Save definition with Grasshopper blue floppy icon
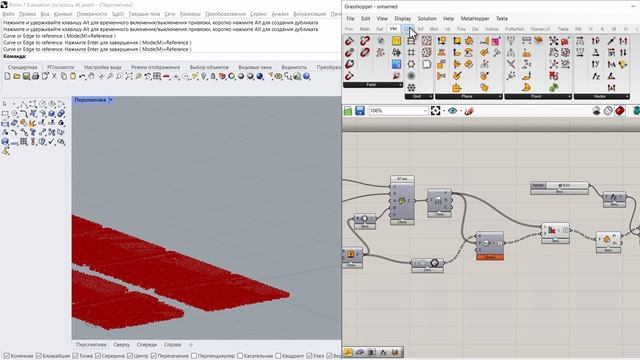 pyautogui.click(x=360, y=111)
